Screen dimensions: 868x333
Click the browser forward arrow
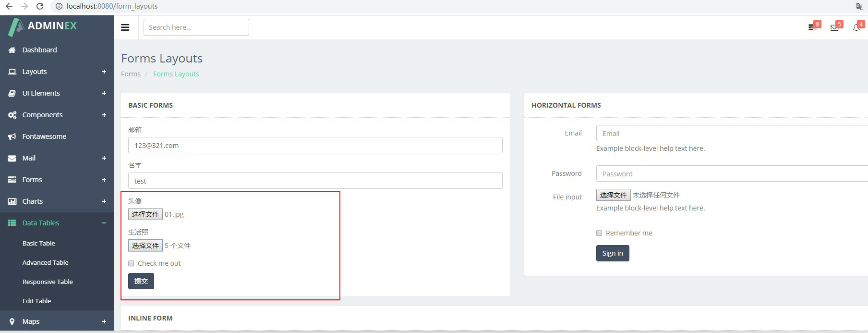24,6
